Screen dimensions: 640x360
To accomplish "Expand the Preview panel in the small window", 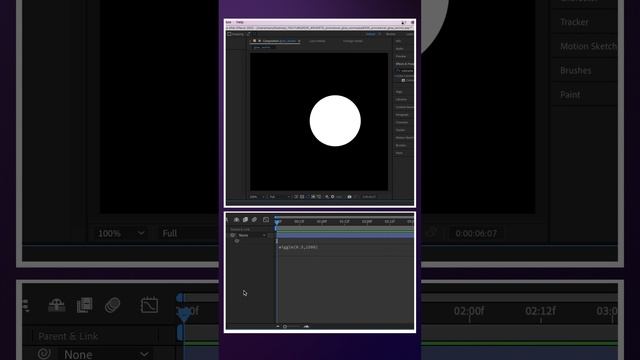I will point(401,56).
